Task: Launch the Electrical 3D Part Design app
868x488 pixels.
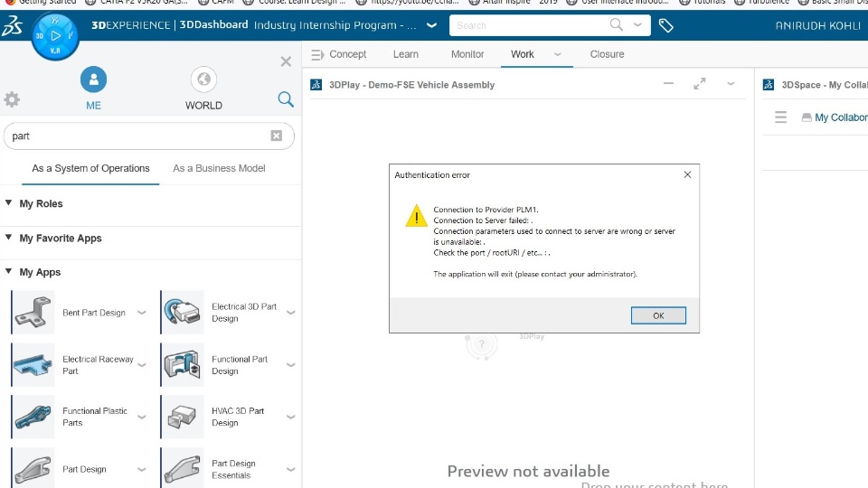Action: pyautogui.click(x=182, y=313)
